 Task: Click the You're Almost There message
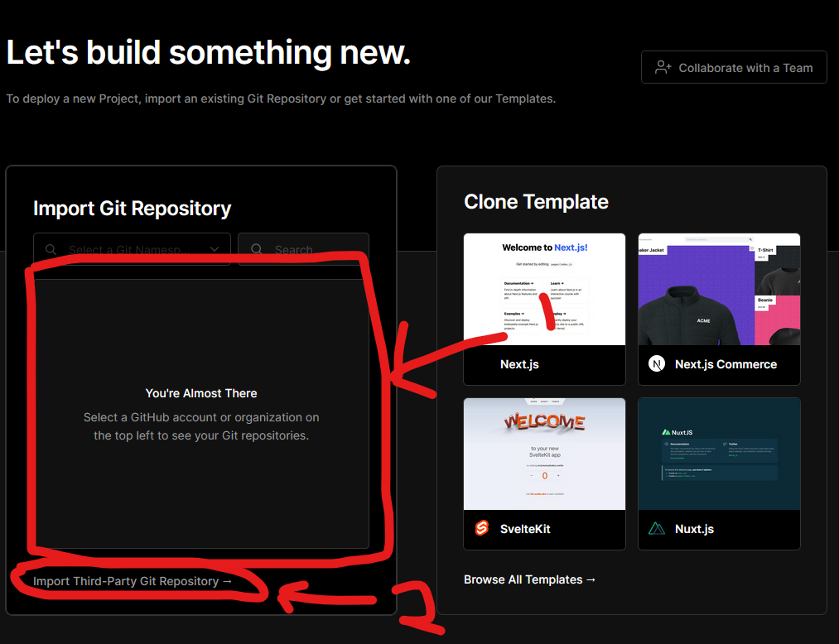[201, 393]
